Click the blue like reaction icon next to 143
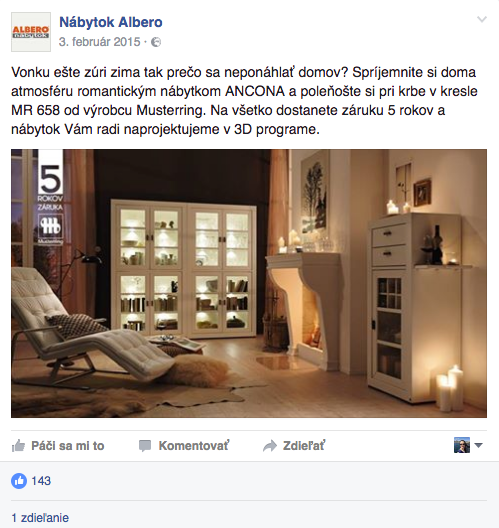 point(19,481)
